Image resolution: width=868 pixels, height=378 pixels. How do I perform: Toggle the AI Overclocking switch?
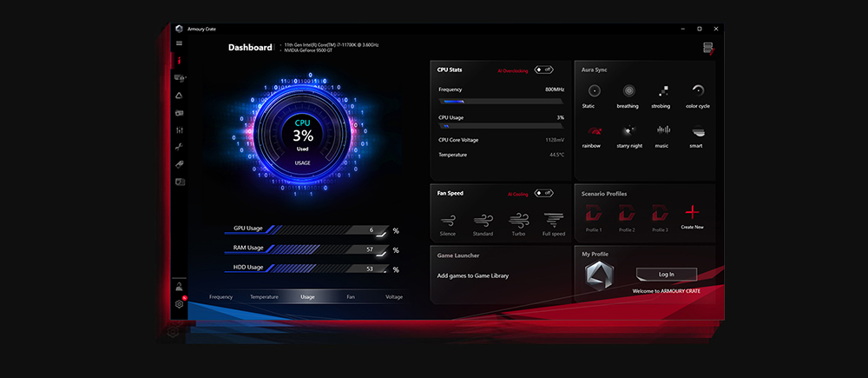coord(543,70)
